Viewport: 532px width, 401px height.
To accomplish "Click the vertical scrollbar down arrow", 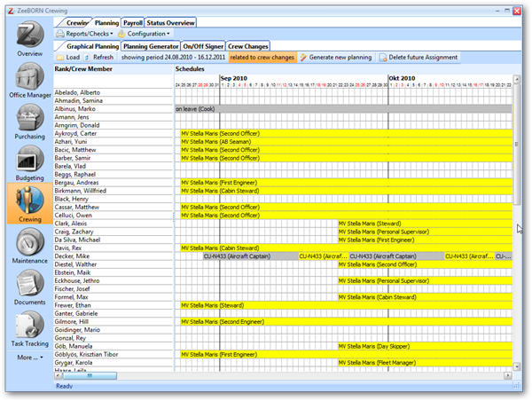I will [517, 366].
